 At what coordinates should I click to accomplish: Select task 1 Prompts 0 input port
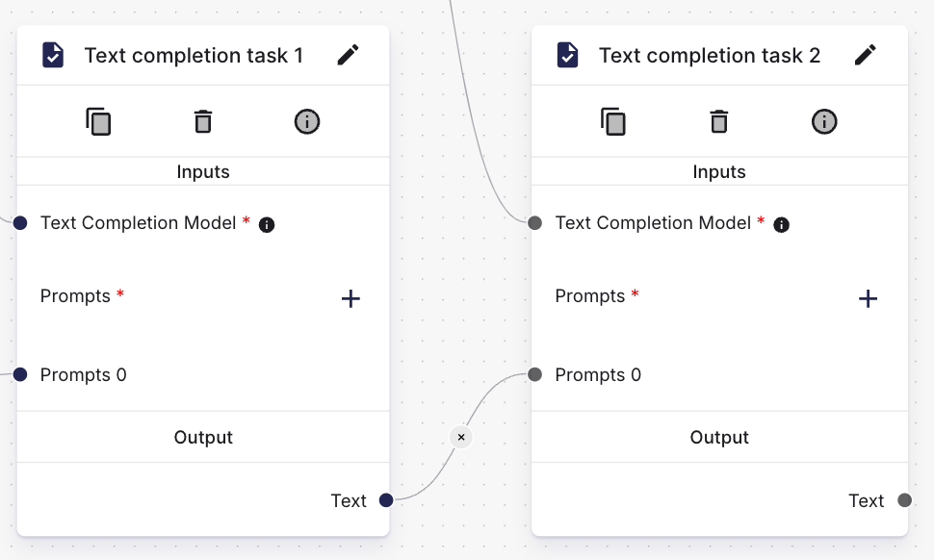point(20,374)
